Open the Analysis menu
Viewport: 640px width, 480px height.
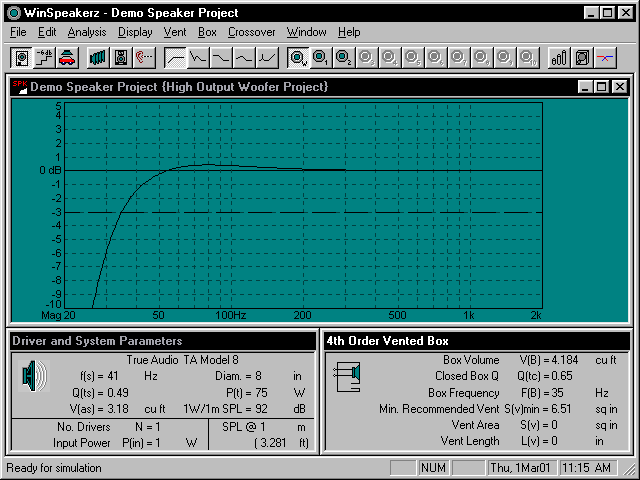pos(87,32)
